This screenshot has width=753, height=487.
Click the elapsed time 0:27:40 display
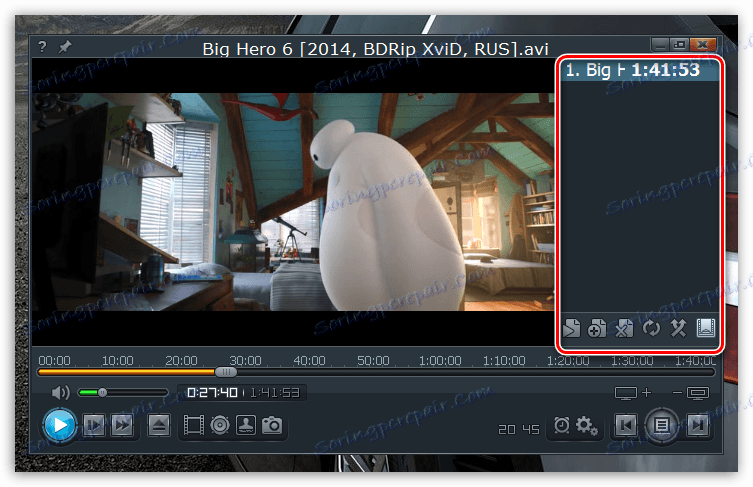coord(212,392)
